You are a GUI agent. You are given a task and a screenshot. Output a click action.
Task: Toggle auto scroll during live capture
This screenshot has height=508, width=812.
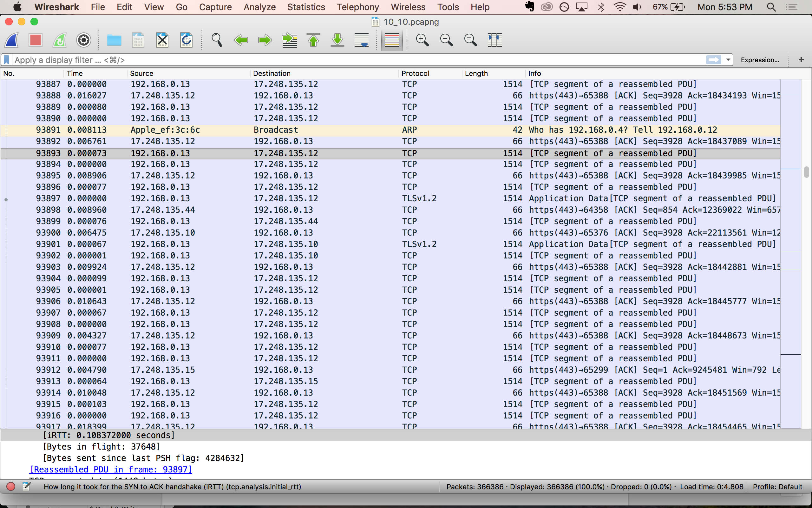pos(362,40)
